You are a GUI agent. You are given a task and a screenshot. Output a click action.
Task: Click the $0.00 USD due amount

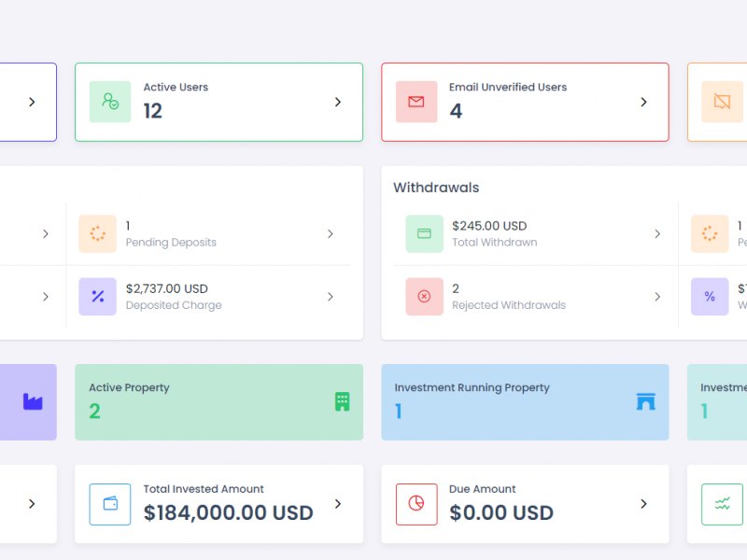(x=501, y=512)
